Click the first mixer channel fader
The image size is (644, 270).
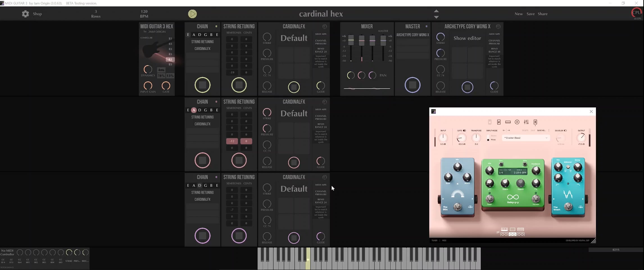[x=351, y=40]
